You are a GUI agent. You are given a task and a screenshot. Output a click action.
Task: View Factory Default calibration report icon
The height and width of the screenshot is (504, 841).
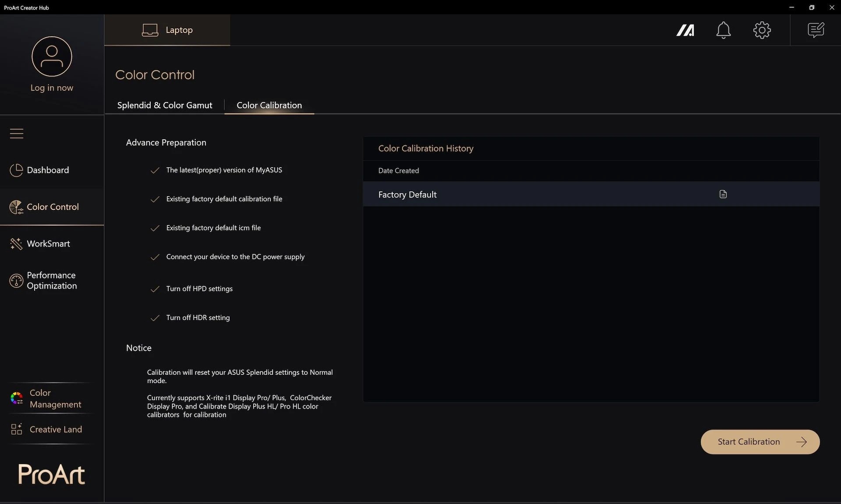[x=723, y=194]
